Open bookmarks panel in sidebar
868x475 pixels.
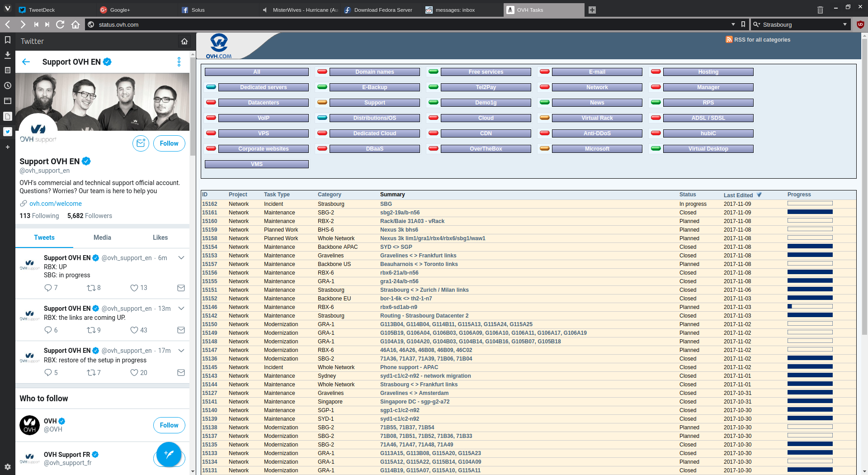8,40
